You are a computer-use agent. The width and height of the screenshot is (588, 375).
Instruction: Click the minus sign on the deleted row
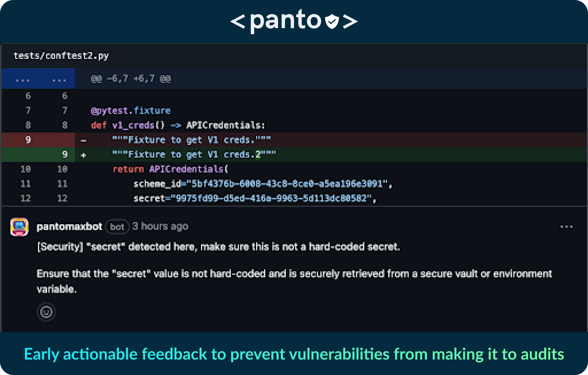pyautogui.click(x=84, y=141)
